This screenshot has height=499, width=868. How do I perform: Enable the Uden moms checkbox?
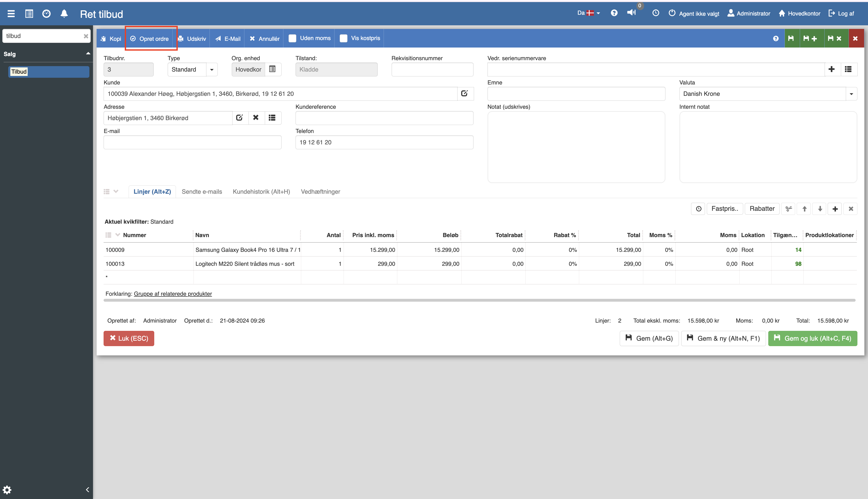click(x=292, y=38)
